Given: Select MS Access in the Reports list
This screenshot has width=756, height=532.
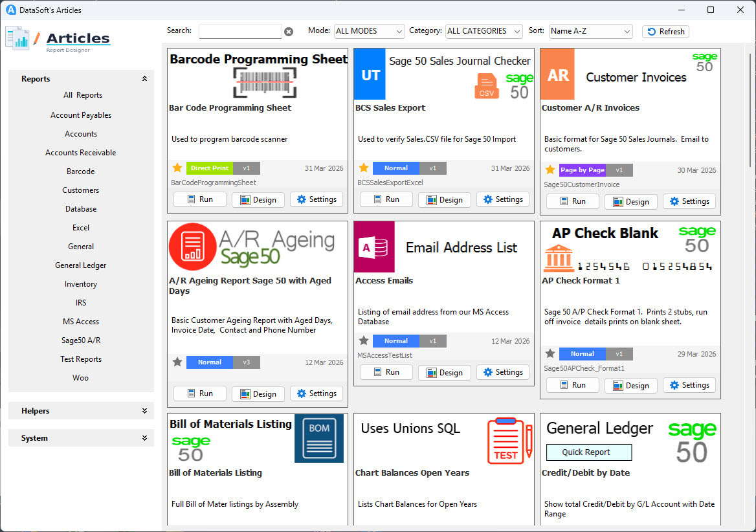Looking at the screenshot, I should 81,322.
